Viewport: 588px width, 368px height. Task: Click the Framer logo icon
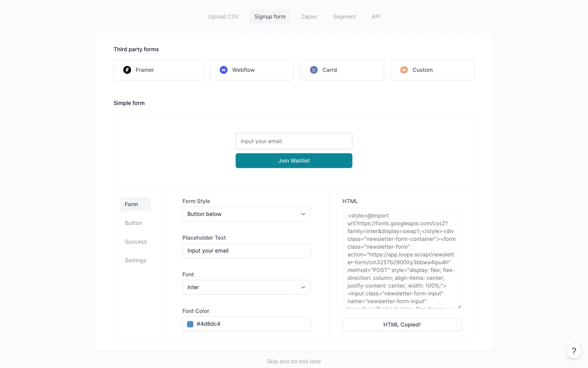127,70
